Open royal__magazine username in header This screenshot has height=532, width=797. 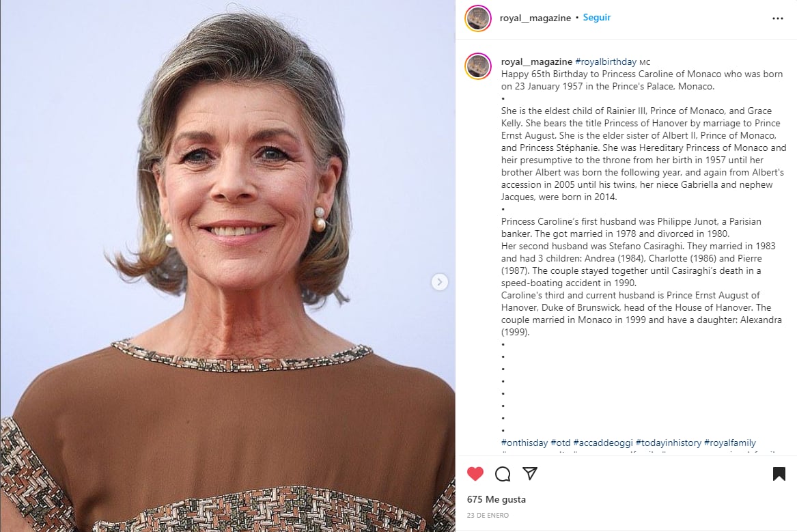pyautogui.click(x=535, y=18)
